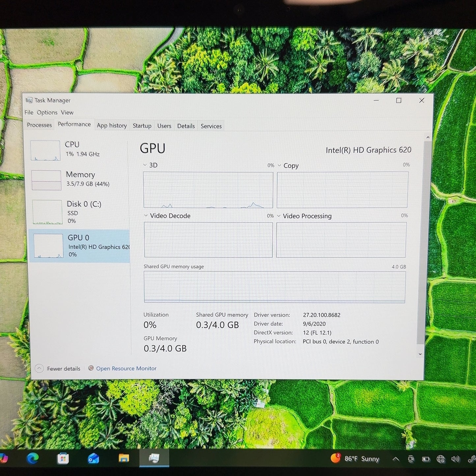Click the Intel(R) HD Graphics 620 heading
Image resolution: width=476 pixels, height=476 pixels.
point(368,150)
